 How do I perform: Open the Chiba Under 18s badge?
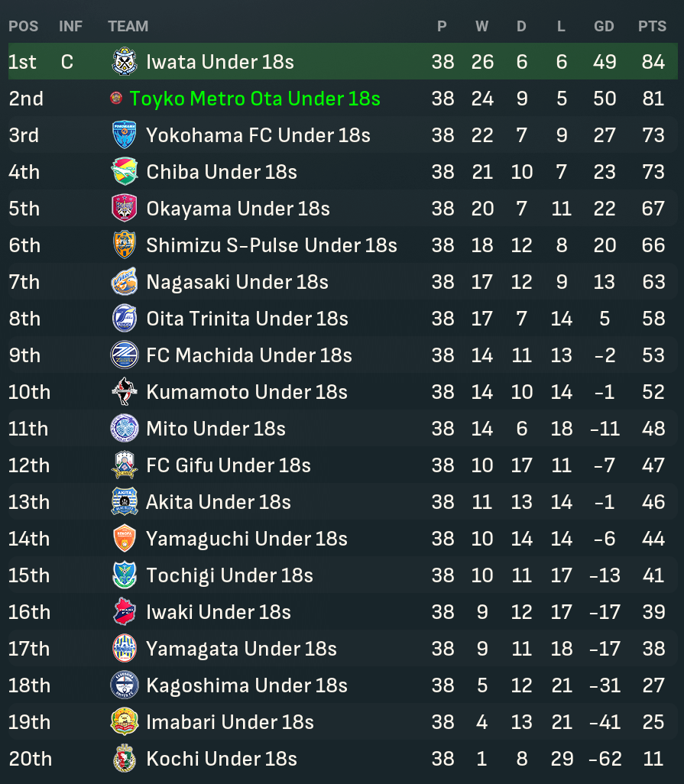tap(124, 171)
